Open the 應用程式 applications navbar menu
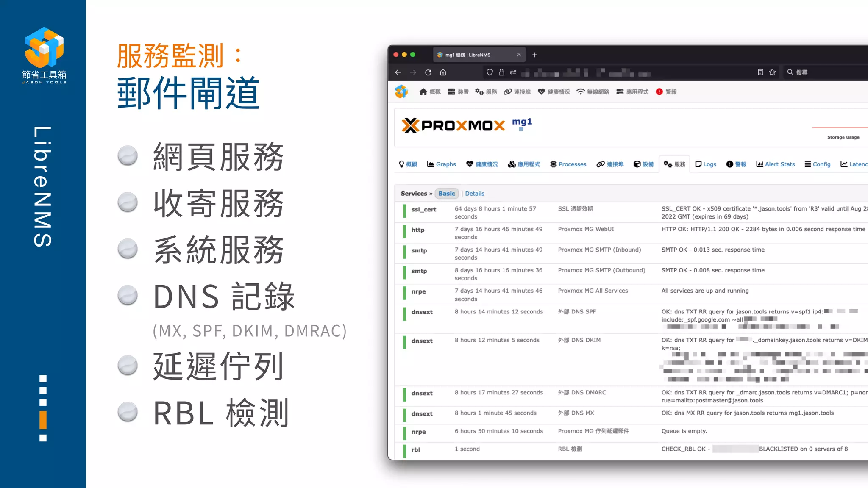 tap(632, 92)
